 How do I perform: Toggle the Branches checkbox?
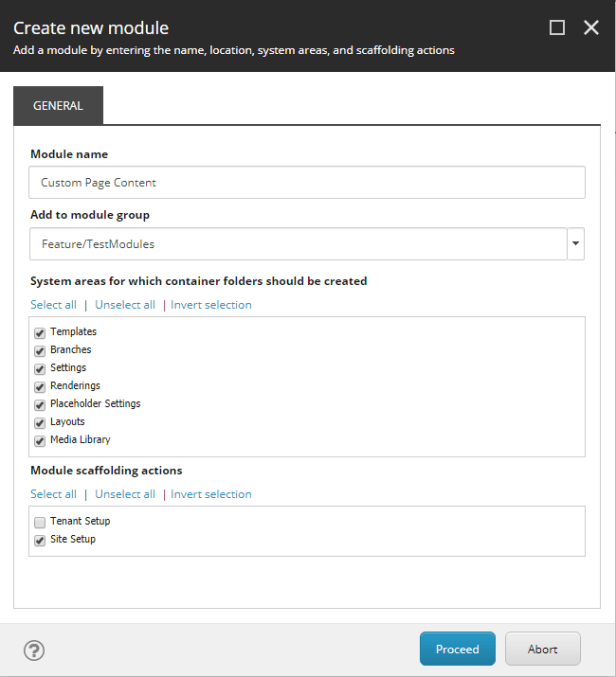(x=40, y=350)
